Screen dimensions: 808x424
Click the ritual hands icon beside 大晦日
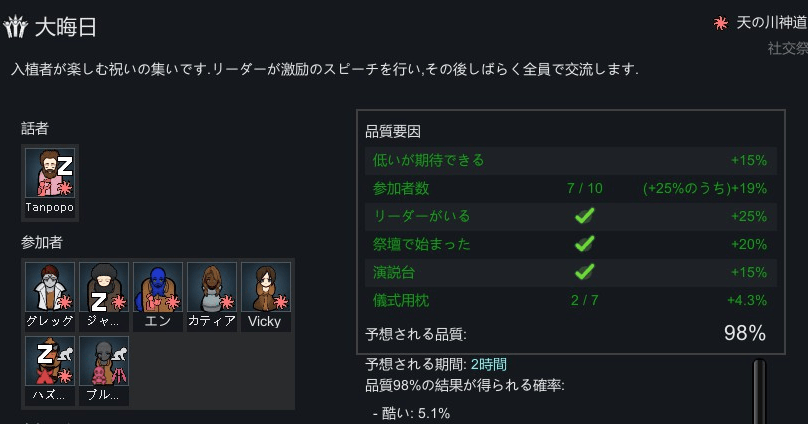[x=15, y=27]
